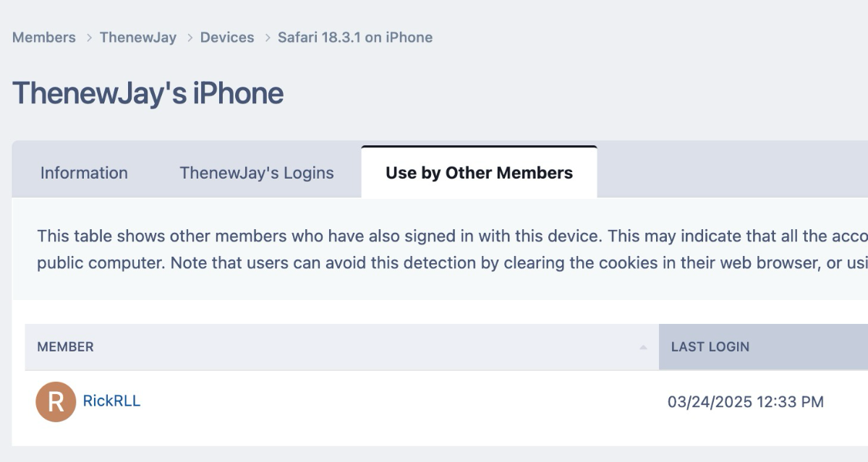
Task: Toggle the sort arrow in Member header
Action: pos(643,348)
